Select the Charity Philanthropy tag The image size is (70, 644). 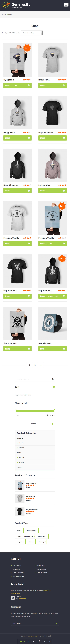click(25, 536)
